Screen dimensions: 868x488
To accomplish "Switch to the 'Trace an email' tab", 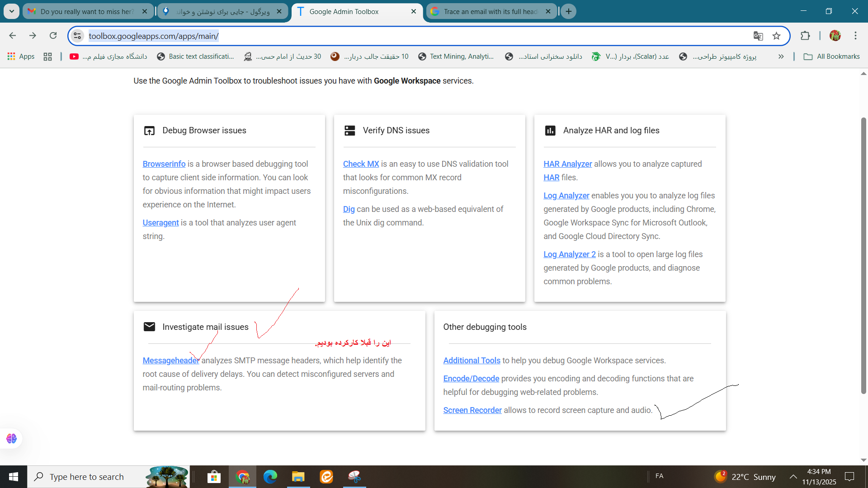I will [x=491, y=11].
